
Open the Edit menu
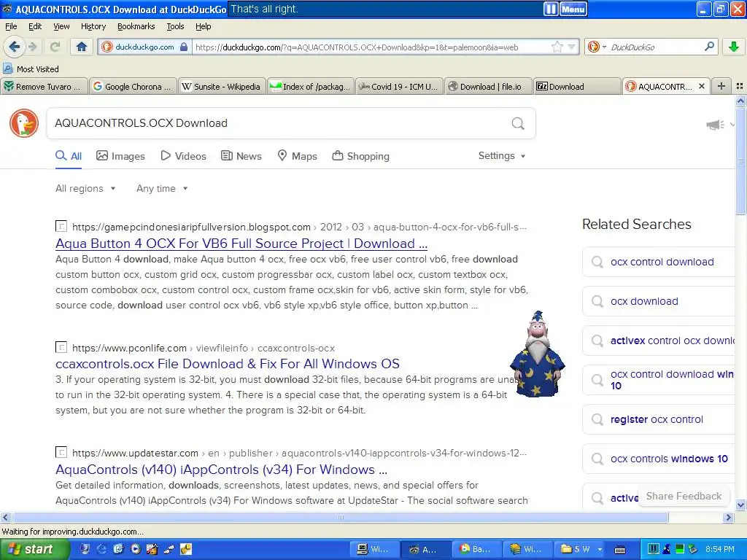point(35,26)
